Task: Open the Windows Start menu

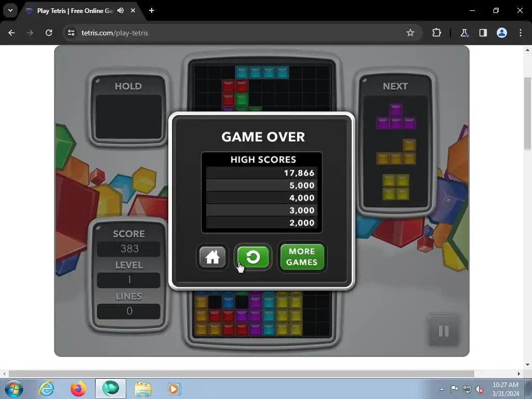Action: coord(14,389)
